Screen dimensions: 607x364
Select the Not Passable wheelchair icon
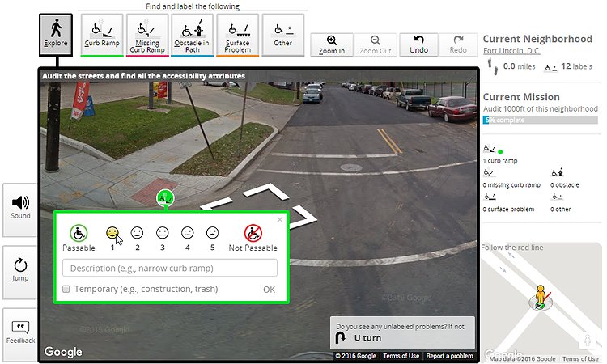click(253, 233)
